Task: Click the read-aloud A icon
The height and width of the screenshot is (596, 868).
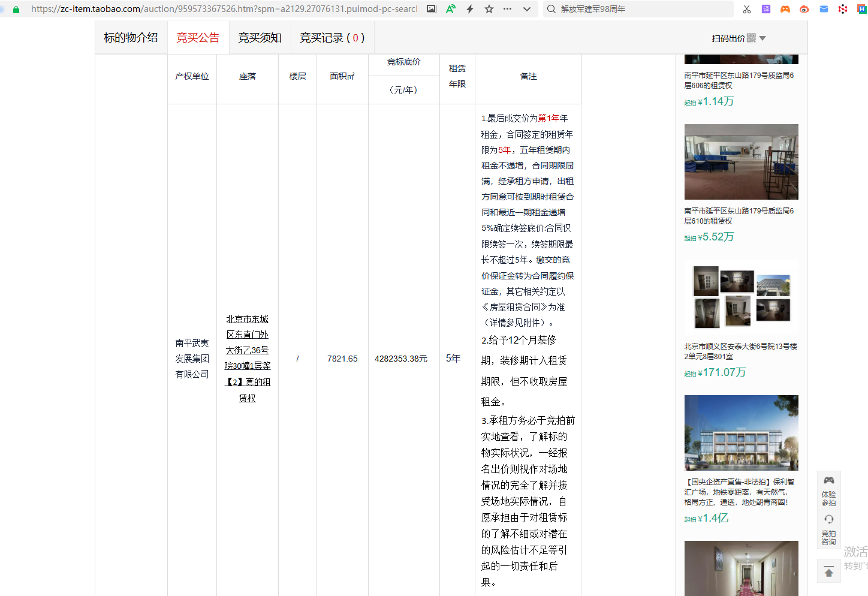Action: 451,9
